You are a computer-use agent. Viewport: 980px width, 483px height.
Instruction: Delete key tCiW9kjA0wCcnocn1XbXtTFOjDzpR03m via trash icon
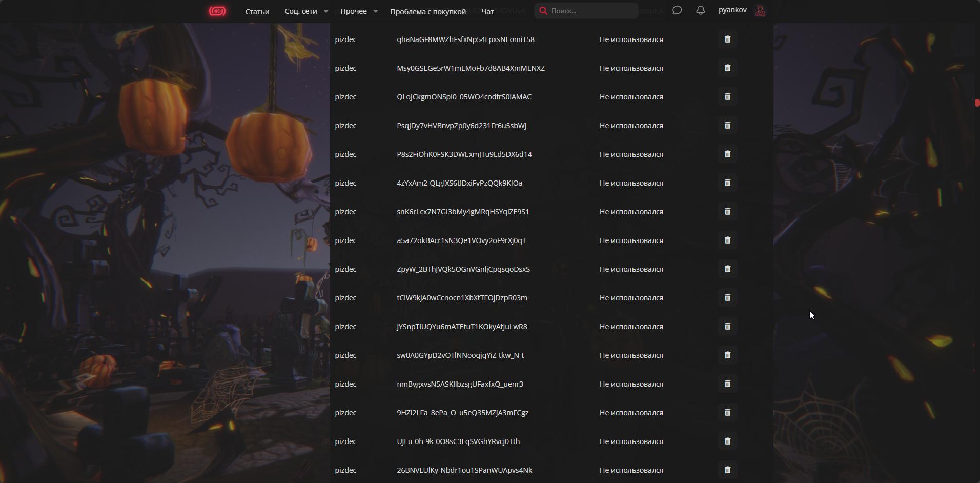pos(727,298)
